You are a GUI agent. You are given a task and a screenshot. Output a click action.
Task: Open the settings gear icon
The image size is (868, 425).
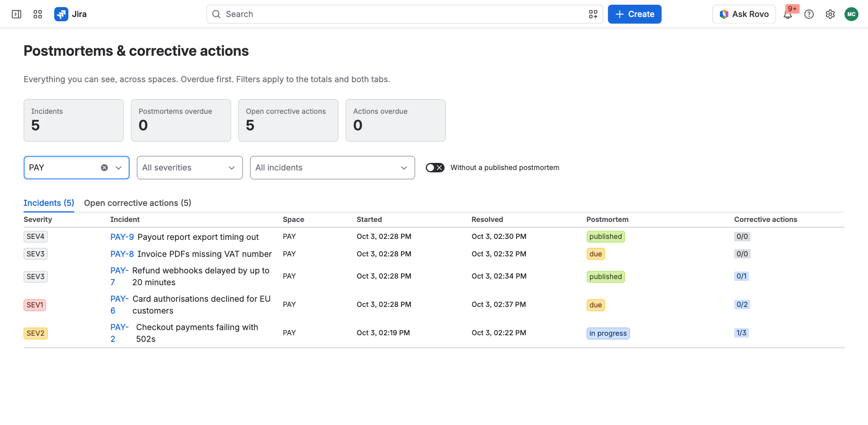pyautogui.click(x=830, y=14)
